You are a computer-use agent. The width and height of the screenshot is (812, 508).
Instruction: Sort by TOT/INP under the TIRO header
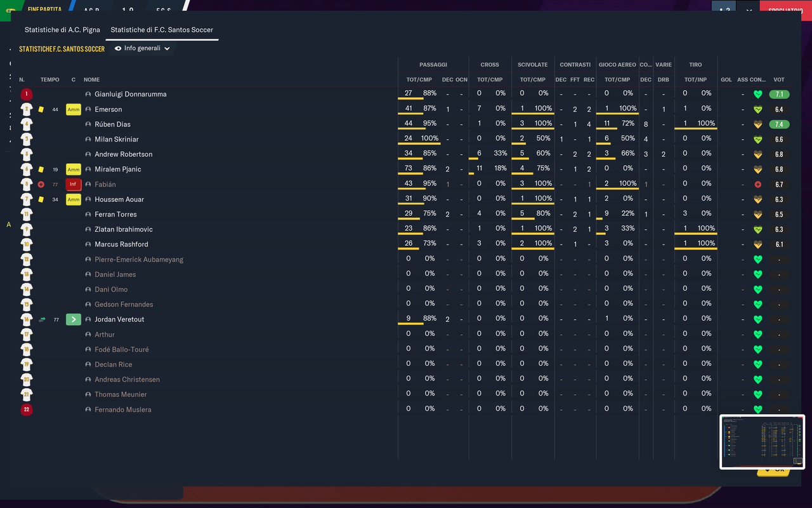(696, 80)
